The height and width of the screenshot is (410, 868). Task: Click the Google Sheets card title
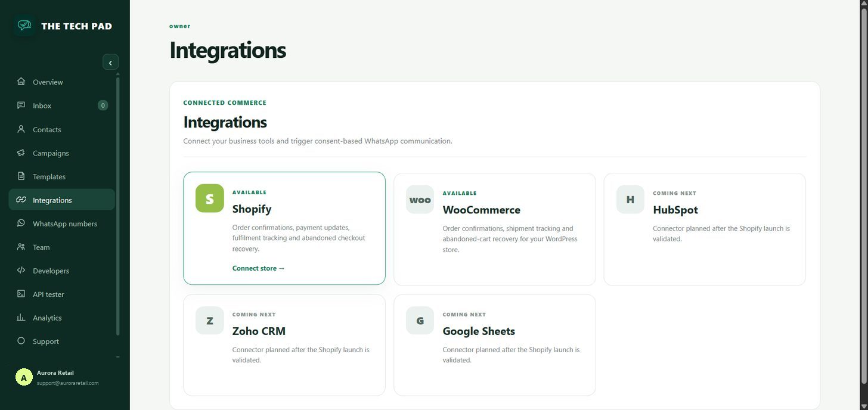(479, 331)
